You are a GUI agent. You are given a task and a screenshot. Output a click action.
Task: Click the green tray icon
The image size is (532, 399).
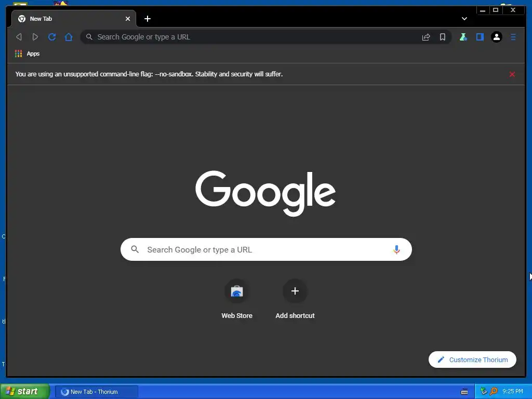(484, 392)
